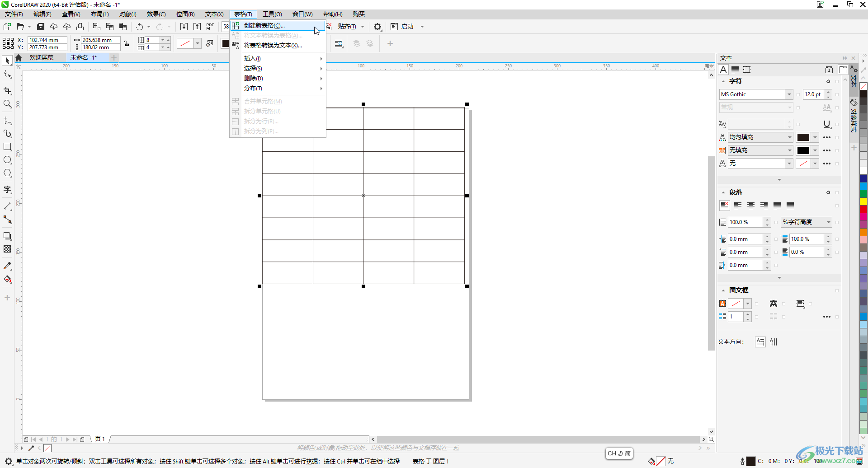Image resolution: width=868 pixels, height=468 pixels.
Task: Toggle all caps AA button
Action: (x=827, y=108)
